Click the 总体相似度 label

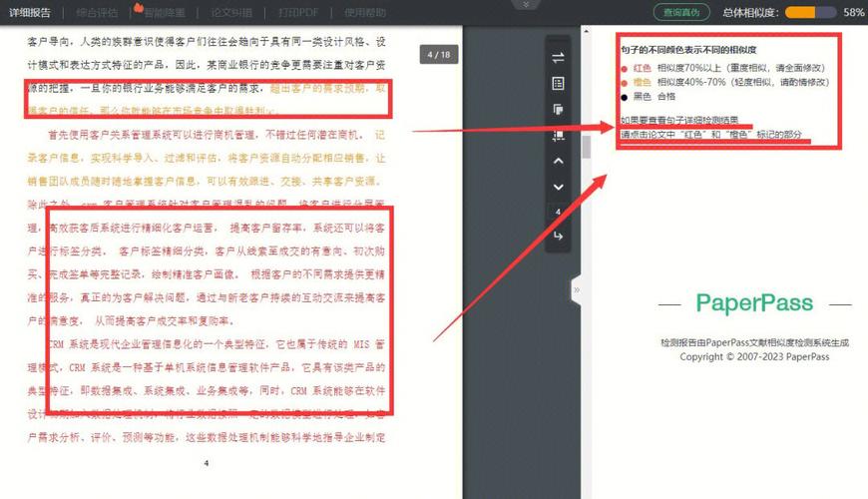point(750,12)
